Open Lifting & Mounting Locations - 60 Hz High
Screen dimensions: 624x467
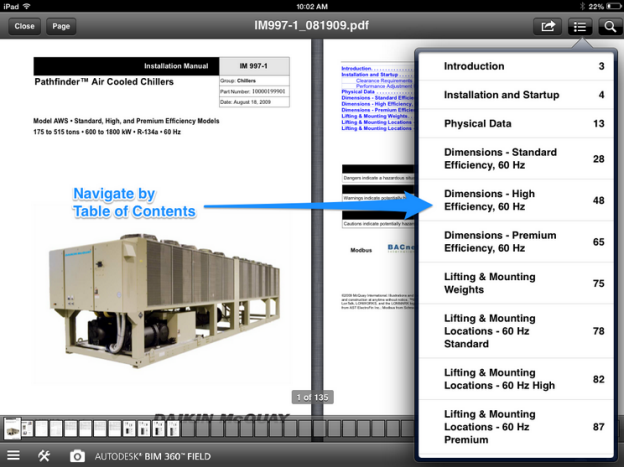tap(516, 379)
